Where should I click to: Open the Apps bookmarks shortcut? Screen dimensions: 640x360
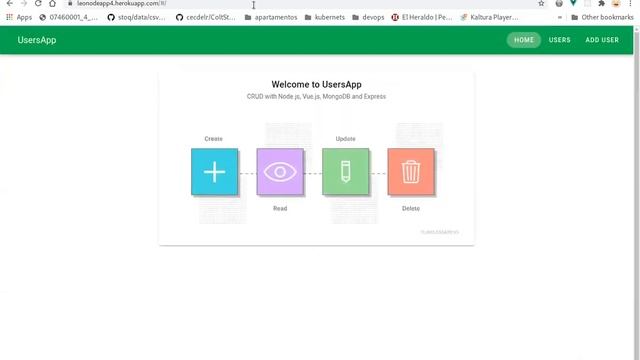coord(19,17)
